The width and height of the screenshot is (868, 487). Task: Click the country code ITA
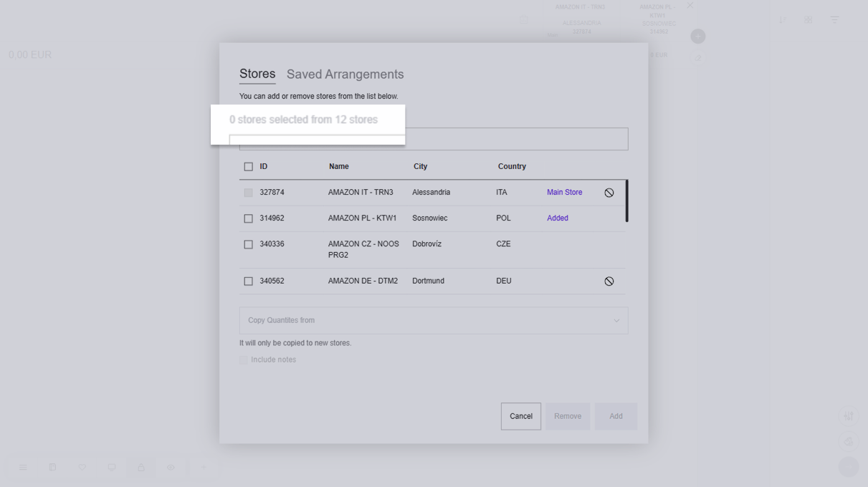(x=502, y=193)
